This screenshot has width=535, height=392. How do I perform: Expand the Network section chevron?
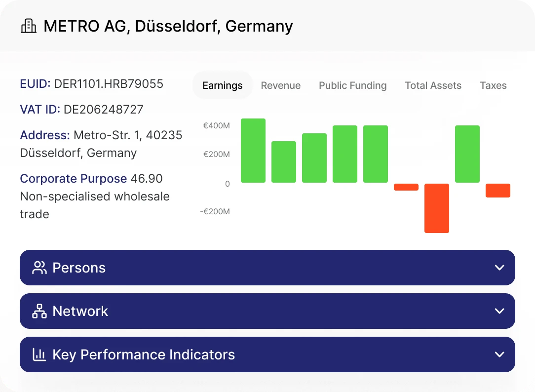tap(499, 311)
